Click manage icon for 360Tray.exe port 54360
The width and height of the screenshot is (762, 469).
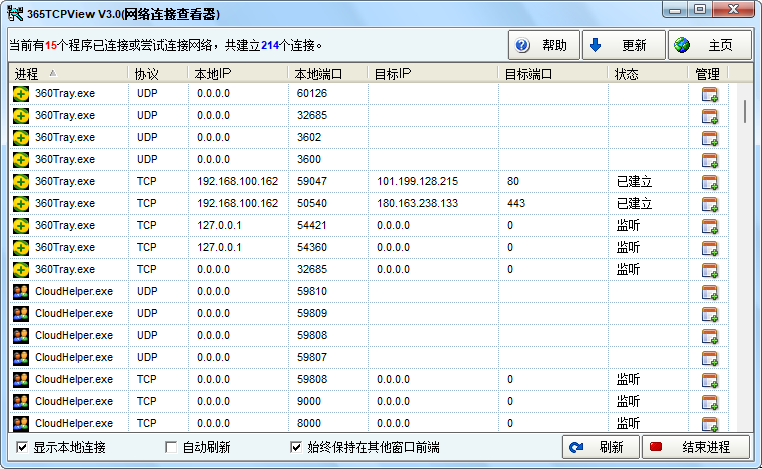pyautogui.click(x=710, y=248)
